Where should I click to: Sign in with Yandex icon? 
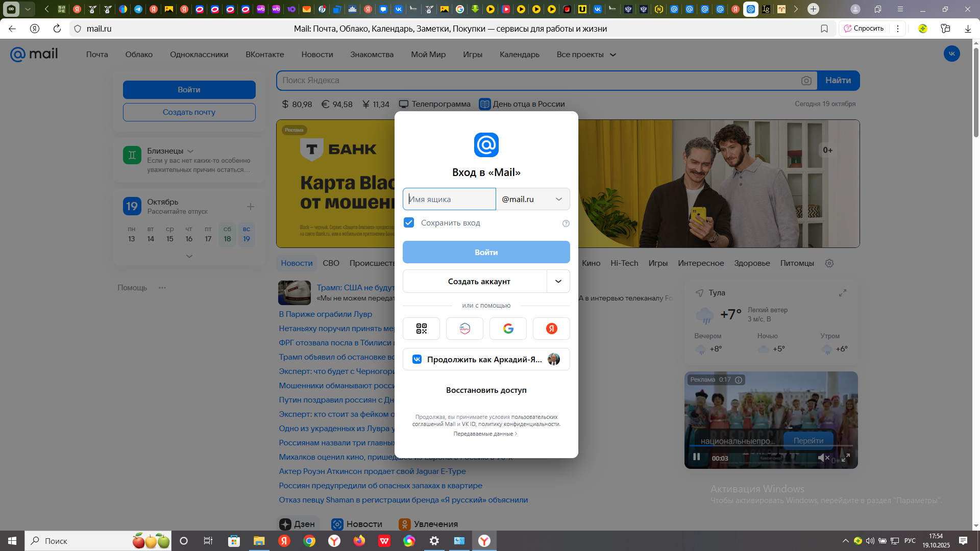551,329
